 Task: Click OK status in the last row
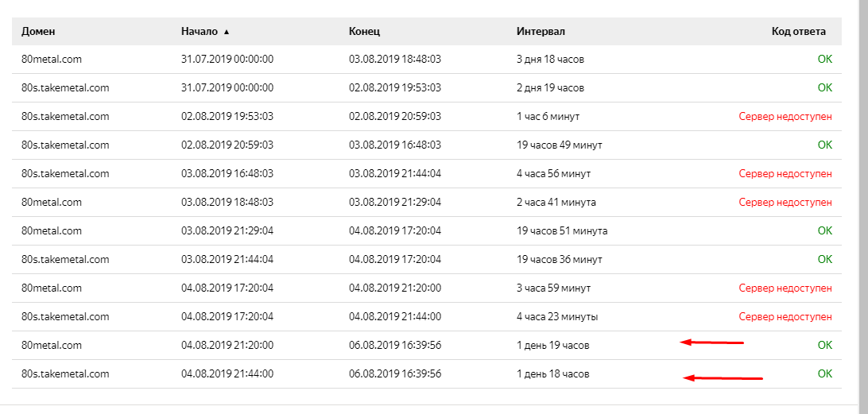click(x=825, y=373)
